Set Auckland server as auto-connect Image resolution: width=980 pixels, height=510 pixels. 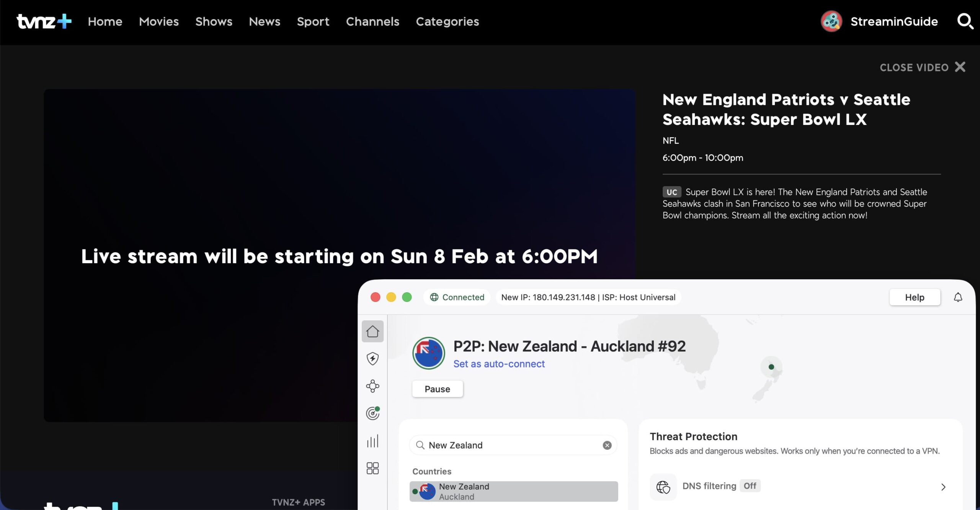(499, 364)
